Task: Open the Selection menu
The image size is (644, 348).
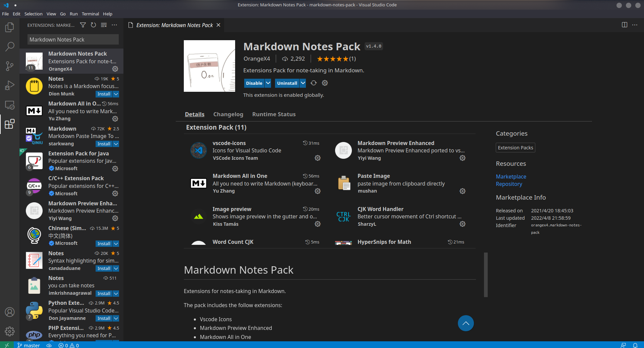Action: pos(34,14)
